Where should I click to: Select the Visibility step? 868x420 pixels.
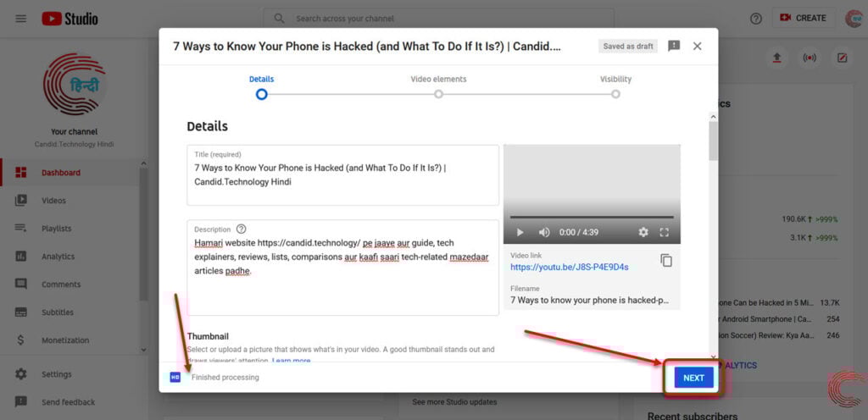pyautogui.click(x=615, y=86)
